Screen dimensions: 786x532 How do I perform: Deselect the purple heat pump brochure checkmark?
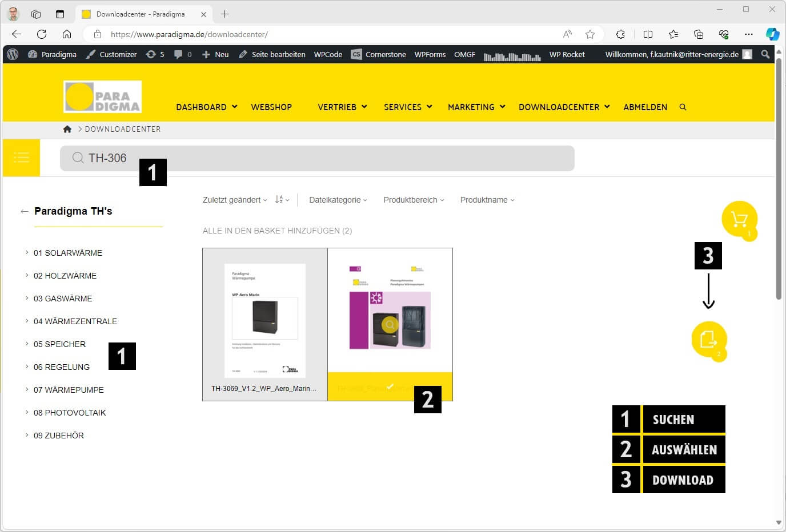click(390, 386)
